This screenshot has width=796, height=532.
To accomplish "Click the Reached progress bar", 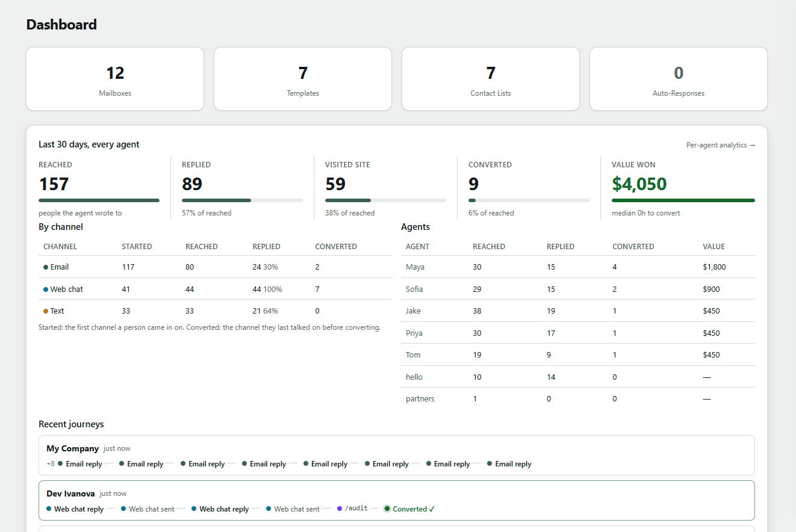I will point(99,200).
